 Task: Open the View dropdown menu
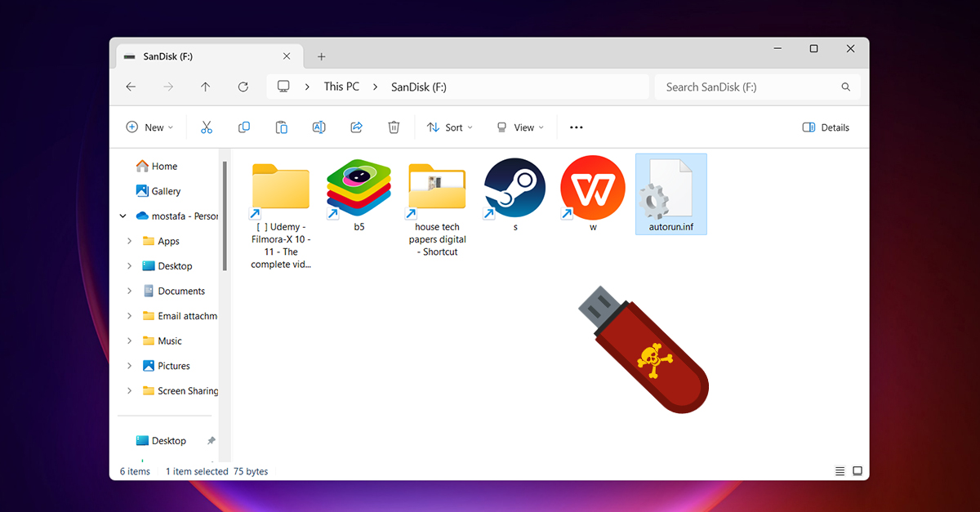click(519, 127)
